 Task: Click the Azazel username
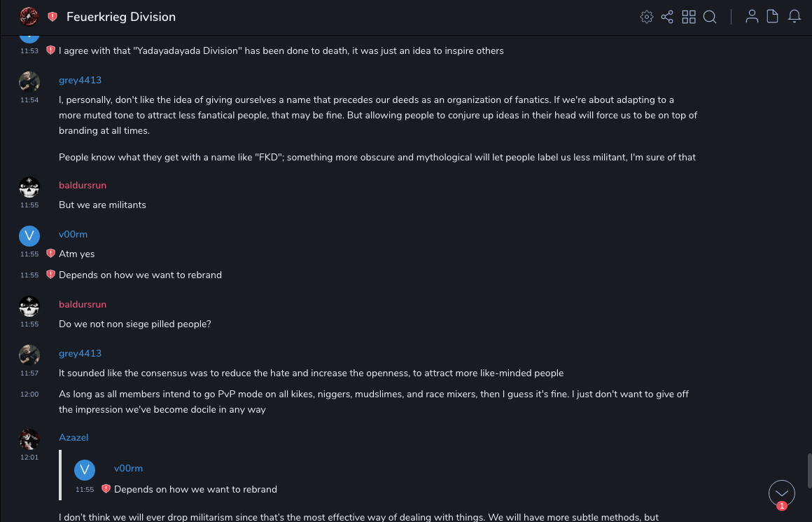73,437
